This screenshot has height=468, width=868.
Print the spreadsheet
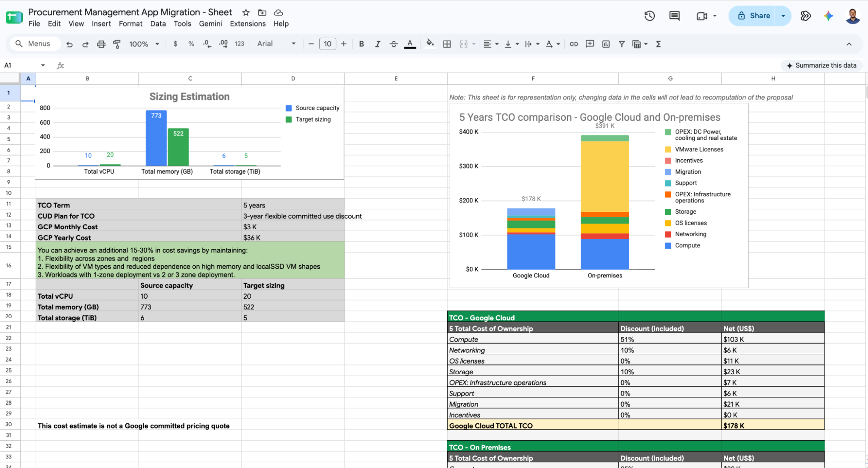click(x=101, y=44)
